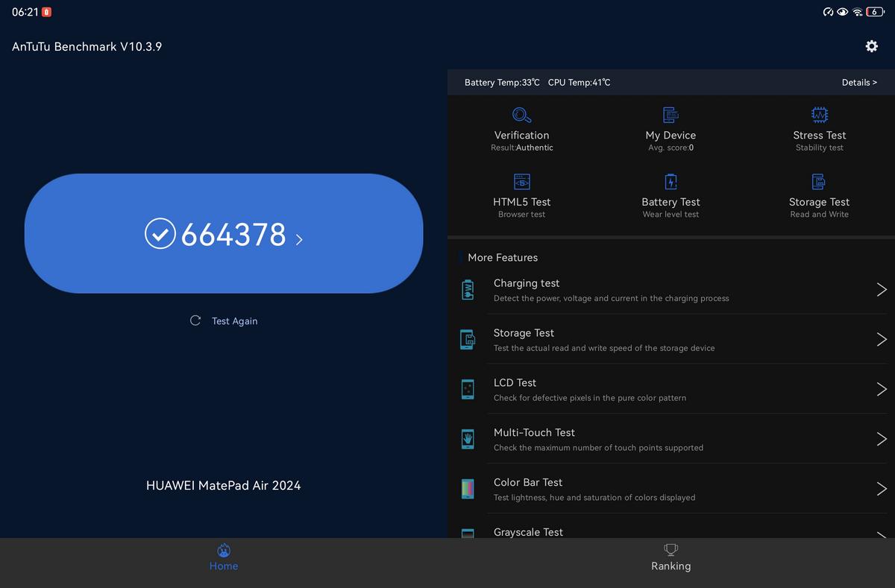The height and width of the screenshot is (588, 895).
Task: Select LCD Test title
Action: (x=515, y=382)
